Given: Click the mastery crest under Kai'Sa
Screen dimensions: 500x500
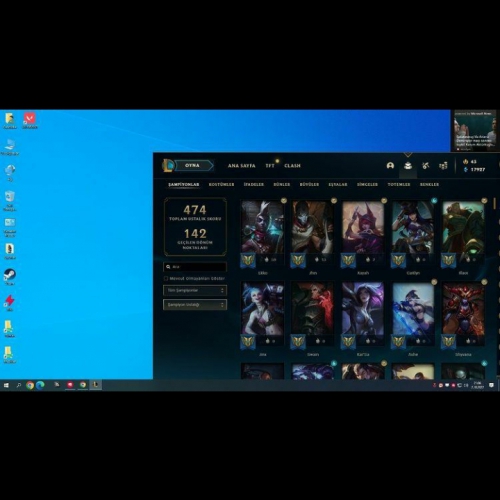Looking at the screenshot, I should (x=348, y=342).
